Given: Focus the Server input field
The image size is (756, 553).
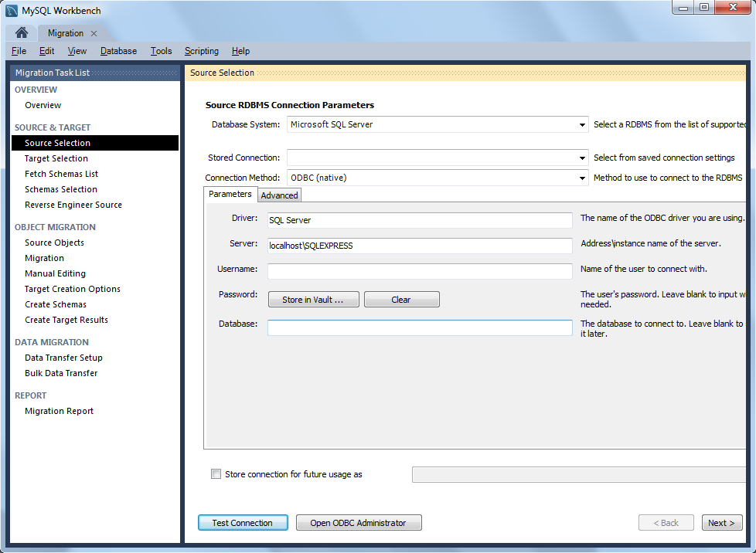Looking at the screenshot, I should coord(420,246).
